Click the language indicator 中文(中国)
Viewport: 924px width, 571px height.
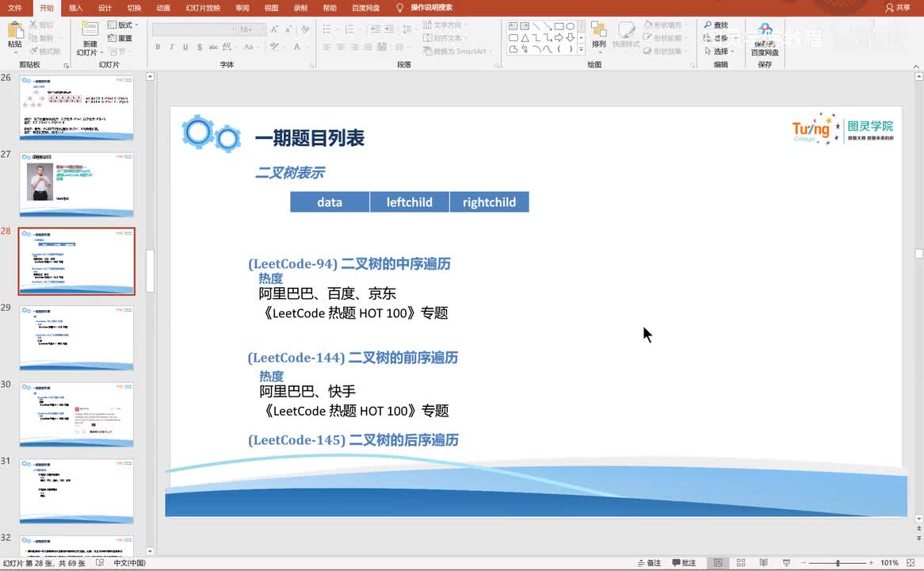pos(130,563)
